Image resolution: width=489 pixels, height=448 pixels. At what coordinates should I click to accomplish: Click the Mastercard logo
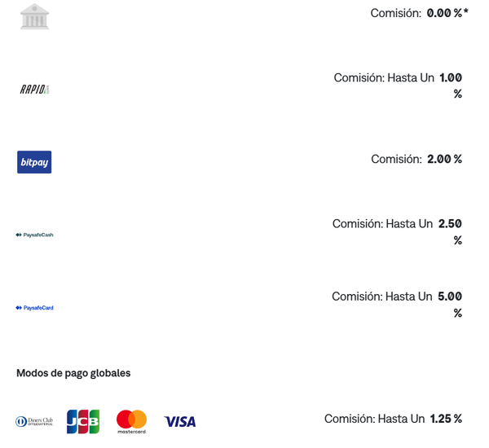pos(131,421)
